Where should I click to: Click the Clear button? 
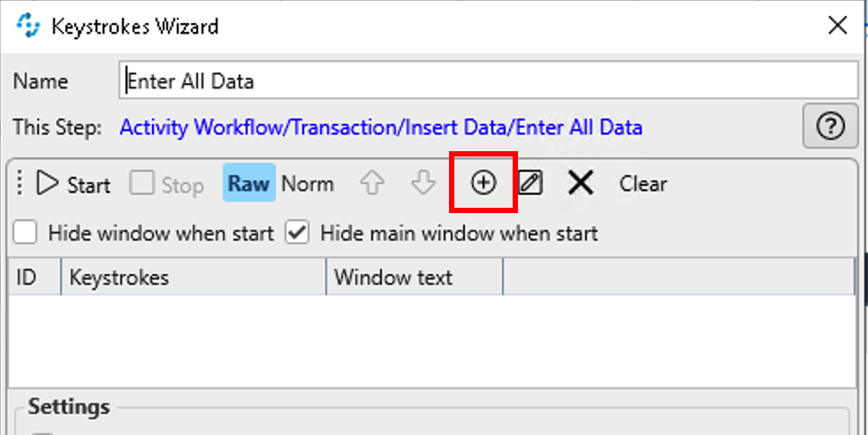pyautogui.click(x=643, y=184)
